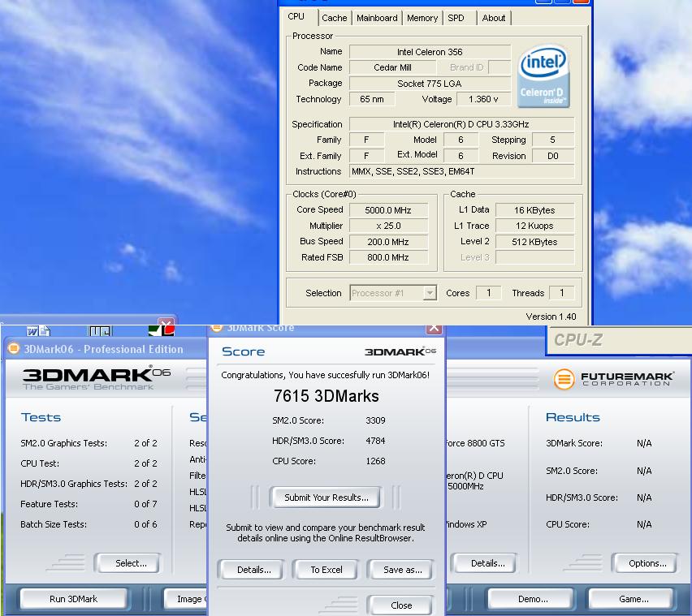Image resolution: width=692 pixels, height=616 pixels.
Task: Click the '7615 3DMarks' score text
Action: click(x=327, y=396)
